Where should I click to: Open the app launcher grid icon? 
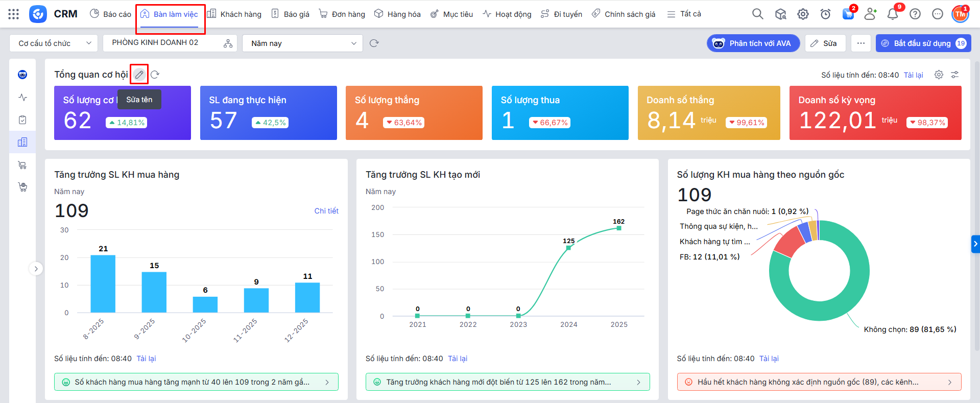[x=14, y=14]
